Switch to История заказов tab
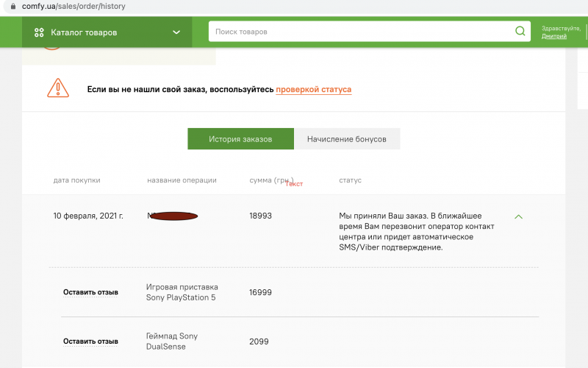This screenshot has height=368, width=588. point(240,139)
